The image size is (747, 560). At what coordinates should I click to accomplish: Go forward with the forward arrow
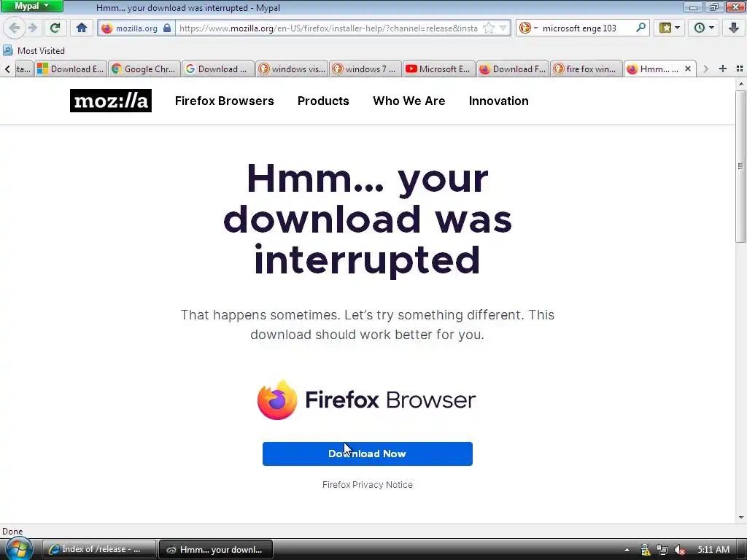(x=33, y=28)
